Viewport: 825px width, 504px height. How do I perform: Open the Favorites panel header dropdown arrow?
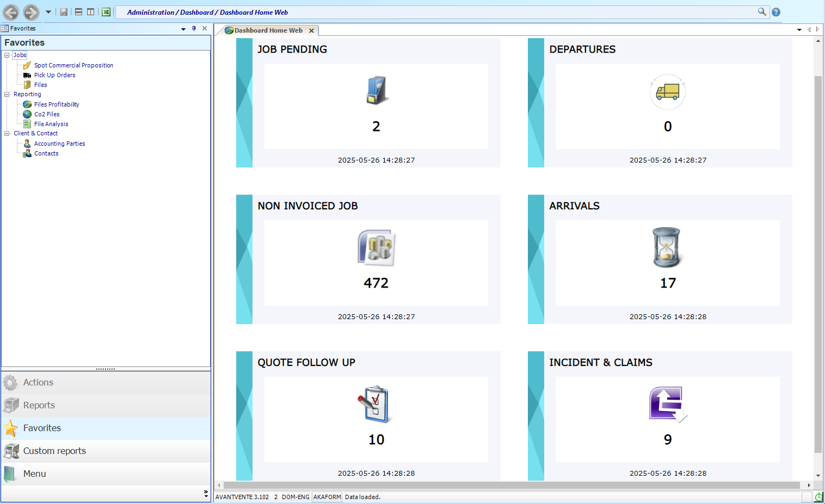[183, 29]
